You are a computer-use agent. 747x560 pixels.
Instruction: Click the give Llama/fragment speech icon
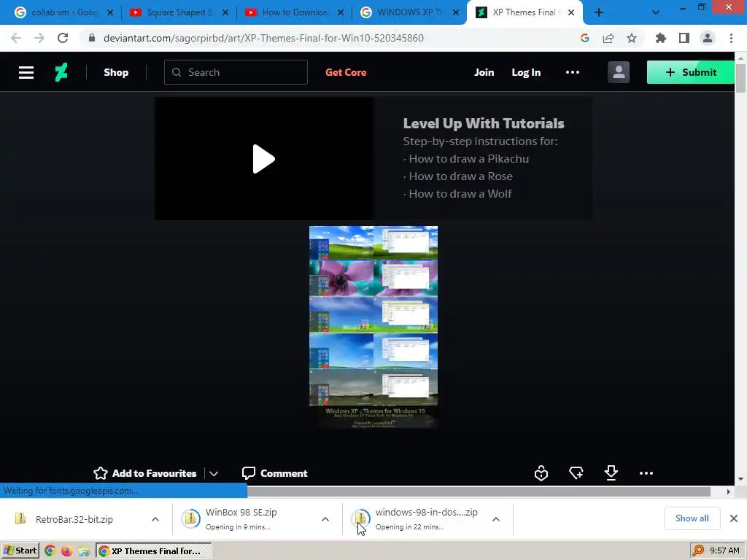(x=576, y=473)
